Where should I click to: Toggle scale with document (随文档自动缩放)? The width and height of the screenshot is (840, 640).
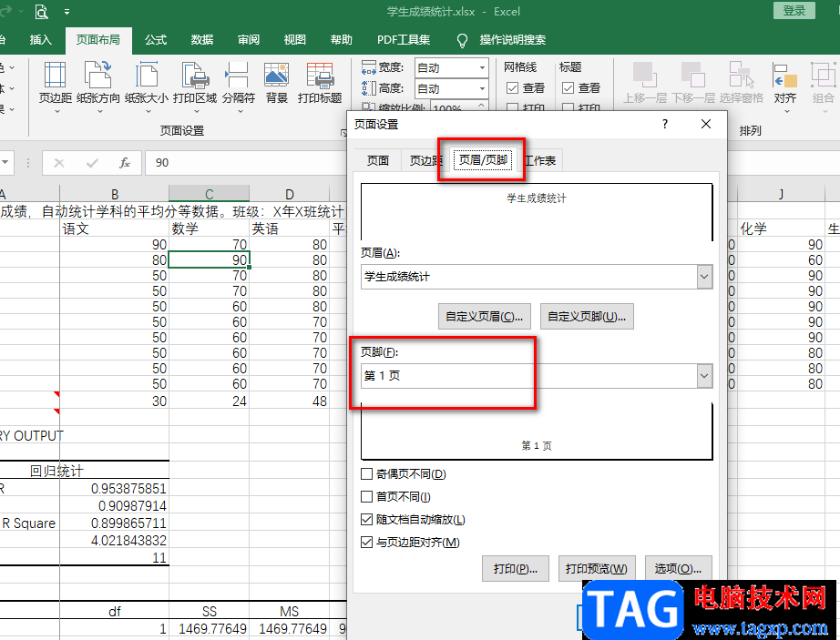pyautogui.click(x=367, y=520)
